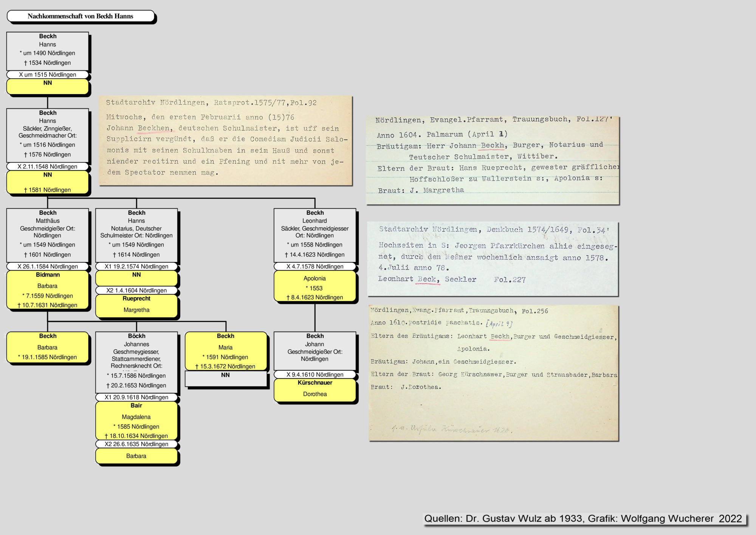Select the Beckh Maria 1591 box
Screen dimensions: 756x535
[226, 351]
